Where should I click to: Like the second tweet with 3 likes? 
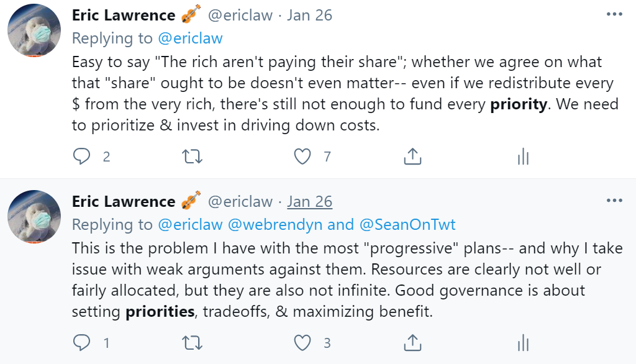tap(302, 342)
